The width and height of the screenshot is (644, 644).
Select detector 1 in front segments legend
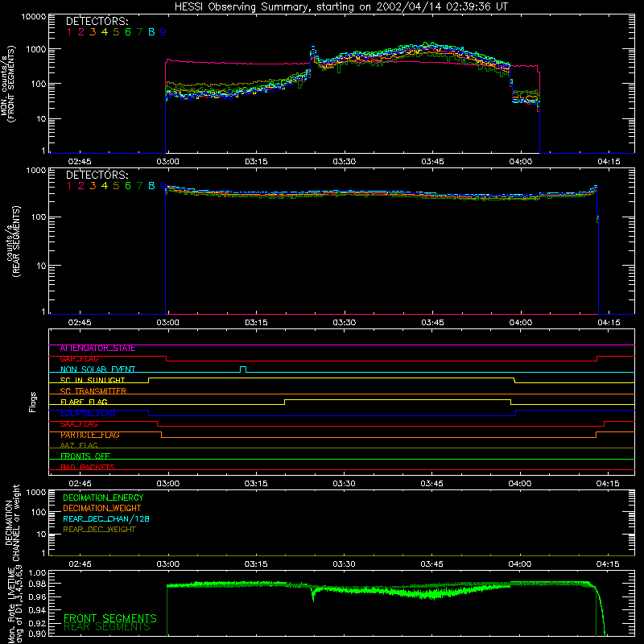coord(69,32)
